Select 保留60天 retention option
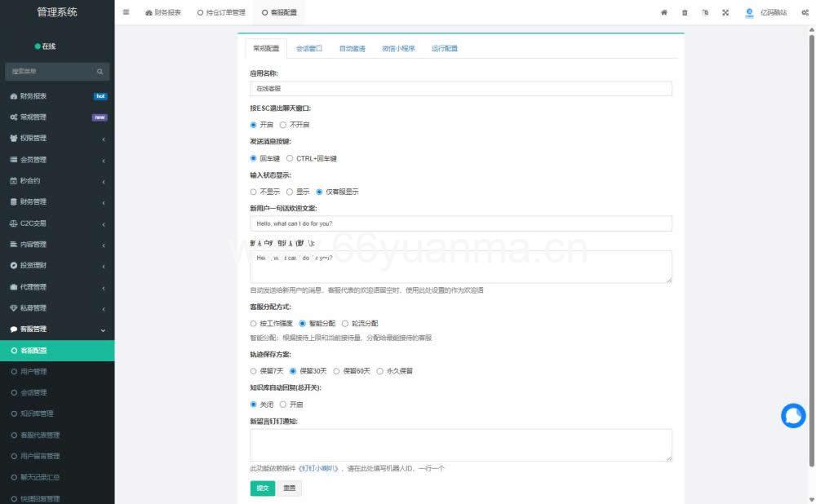 coord(336,371)
